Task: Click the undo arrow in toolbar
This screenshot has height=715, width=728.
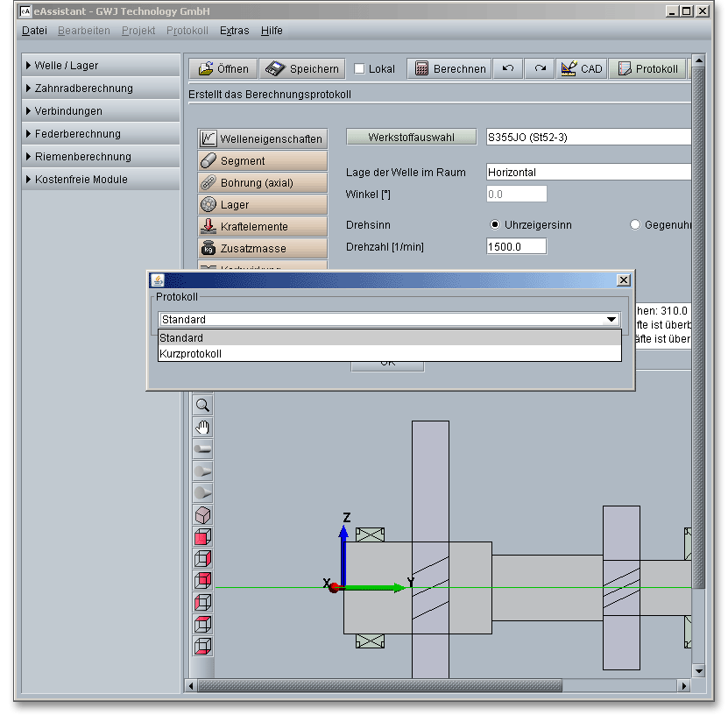Action: [508, 68]
